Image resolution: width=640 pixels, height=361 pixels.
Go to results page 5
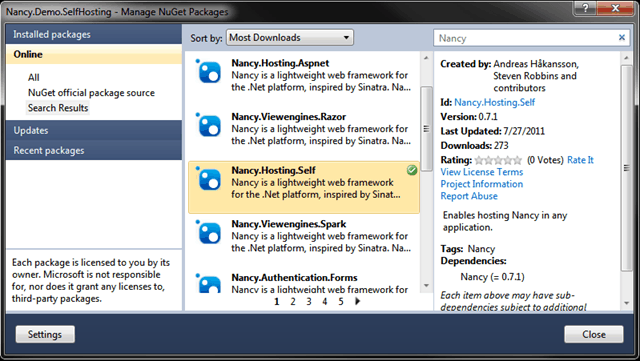click(x=341, y=301)
